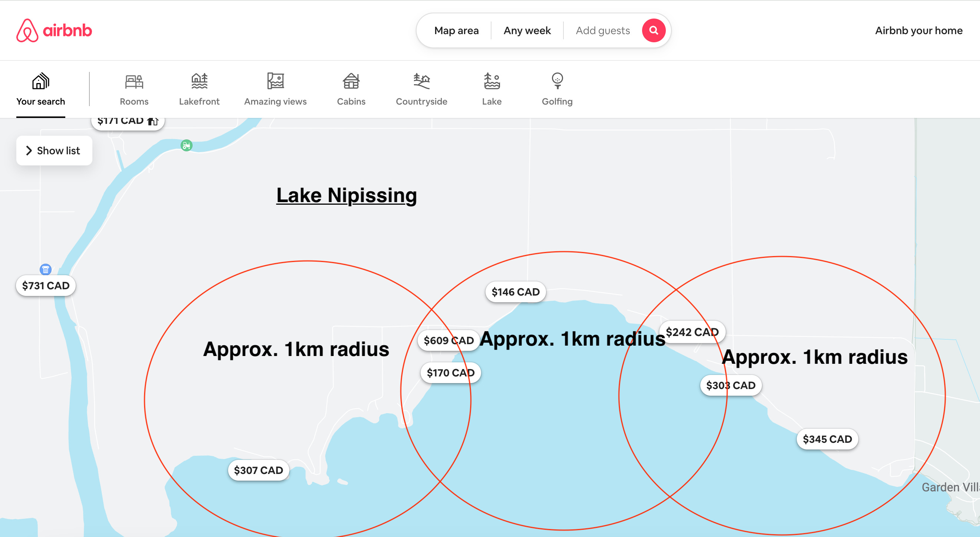Open the Airbnb your home link
Image resolution: width=980 pixels, height=537 pixels.
pos(918,30)
